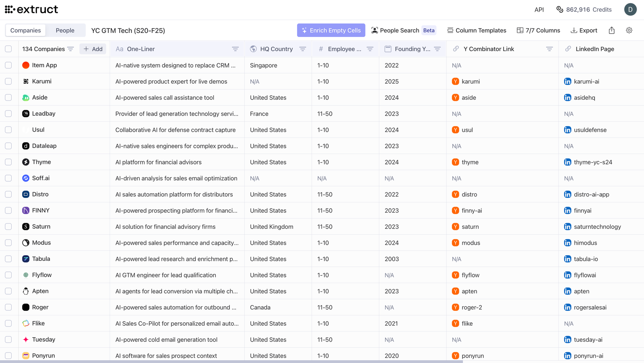The width and height of the screenshot is (644, 363).
Task: Open the user avatar menu
Action: tap(630, 9)
